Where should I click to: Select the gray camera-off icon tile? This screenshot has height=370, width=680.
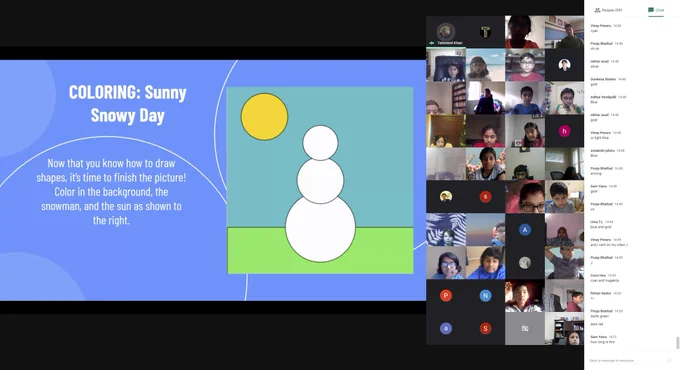(x=525, y=328)
